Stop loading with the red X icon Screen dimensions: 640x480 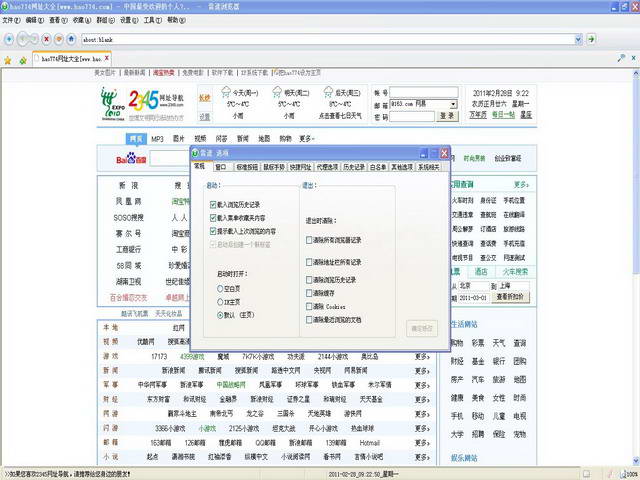[47, 39]
